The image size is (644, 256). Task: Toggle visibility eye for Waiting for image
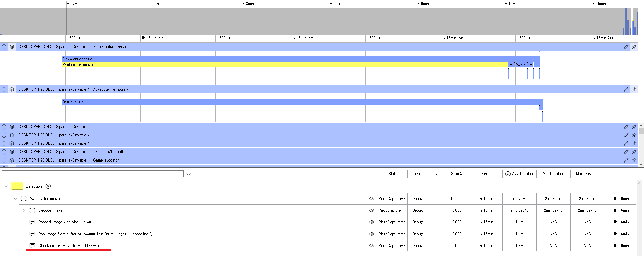[371, 199]
